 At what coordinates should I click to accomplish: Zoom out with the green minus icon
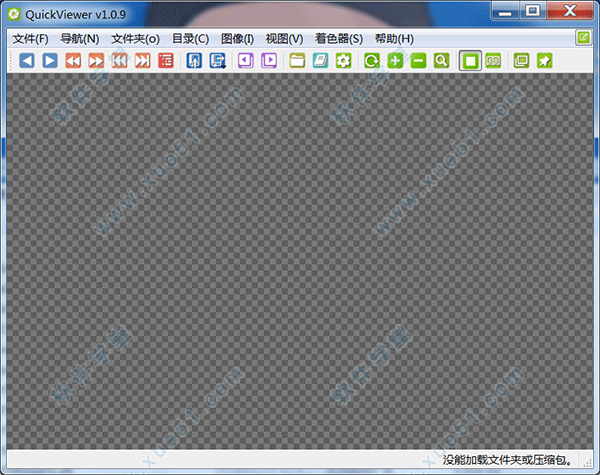coord(418,62)
